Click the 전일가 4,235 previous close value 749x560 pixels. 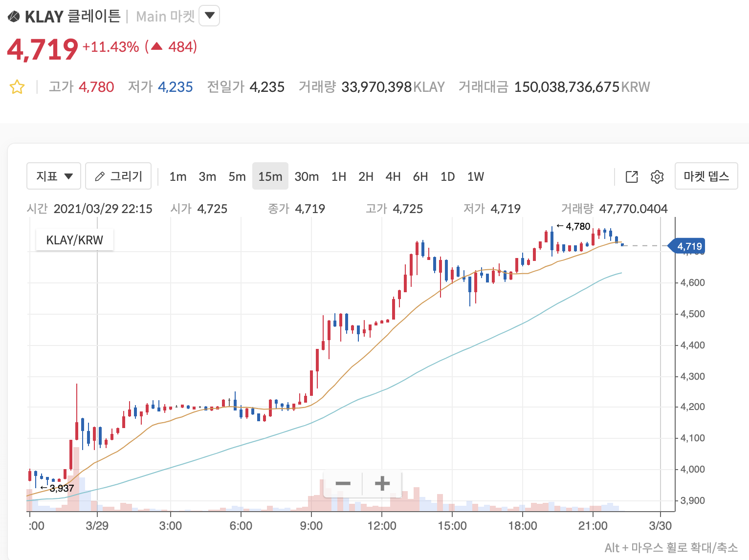[x=245, y=87]
